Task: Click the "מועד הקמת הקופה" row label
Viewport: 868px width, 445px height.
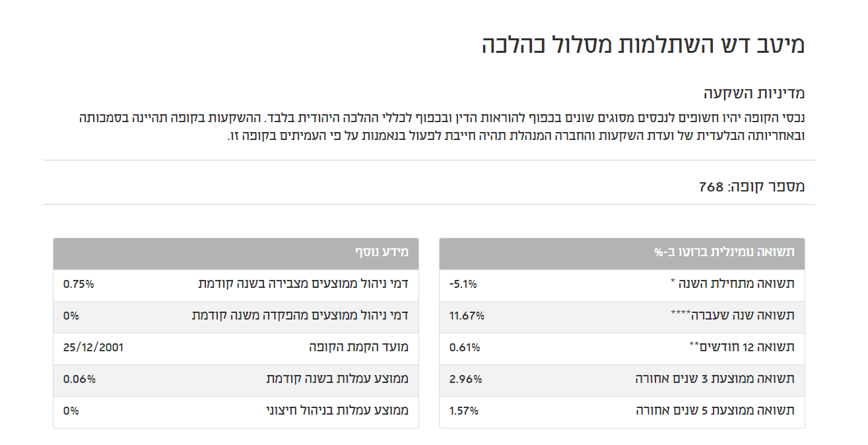Action: point(358,347)
